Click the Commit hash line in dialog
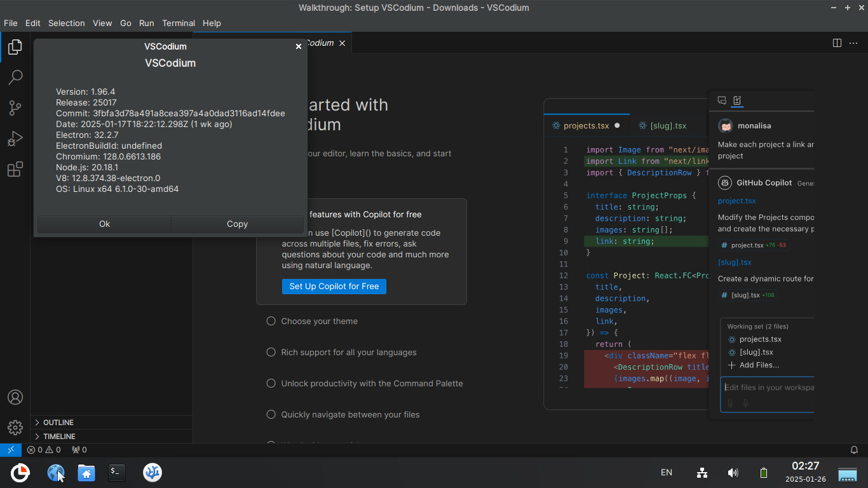Viewport: 868px width, 488px height. pos(170,113)
